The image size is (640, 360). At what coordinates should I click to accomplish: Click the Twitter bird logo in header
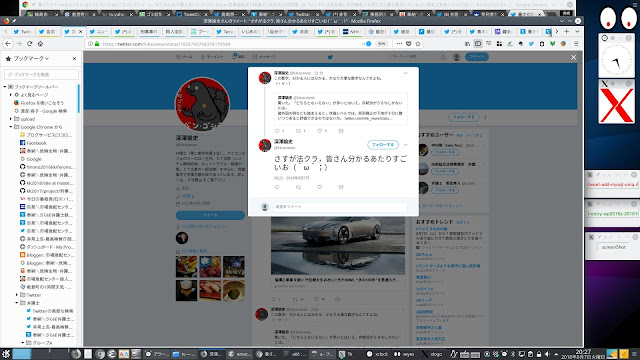(330, 57)
